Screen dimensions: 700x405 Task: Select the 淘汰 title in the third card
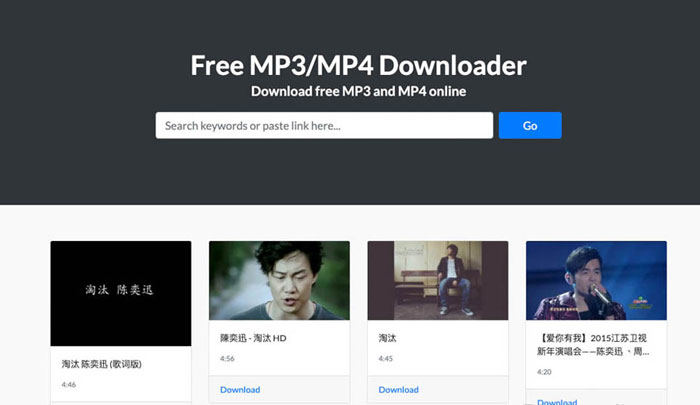click(x=388, y=338)
